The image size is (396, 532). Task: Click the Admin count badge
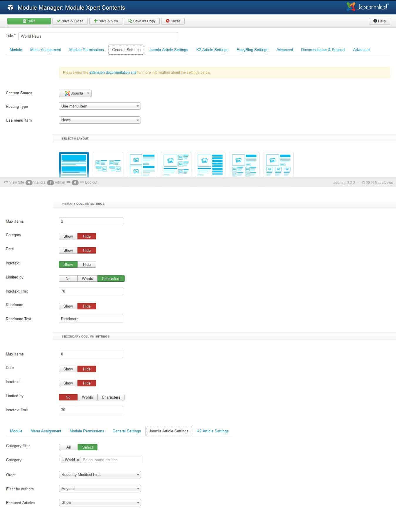click(x=50, y=183)
